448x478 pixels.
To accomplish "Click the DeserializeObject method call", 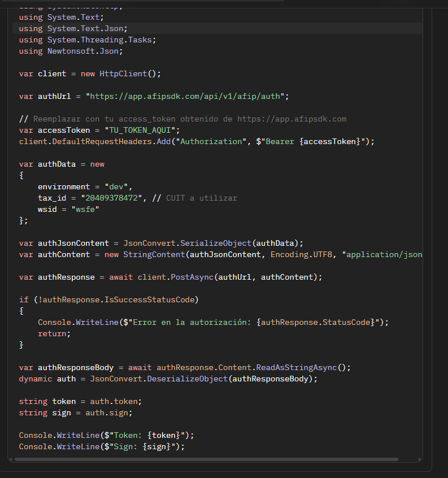I will [x=187, y=379].
